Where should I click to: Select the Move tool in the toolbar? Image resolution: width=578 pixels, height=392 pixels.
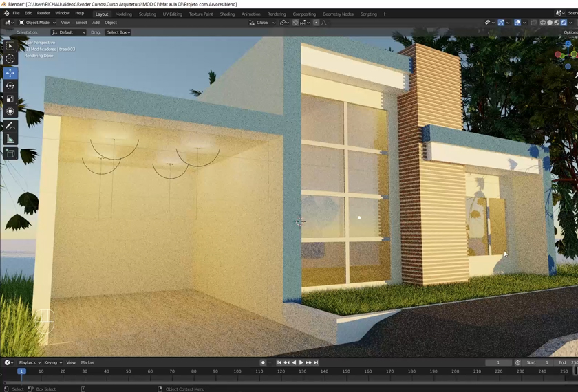coord(10,73)
